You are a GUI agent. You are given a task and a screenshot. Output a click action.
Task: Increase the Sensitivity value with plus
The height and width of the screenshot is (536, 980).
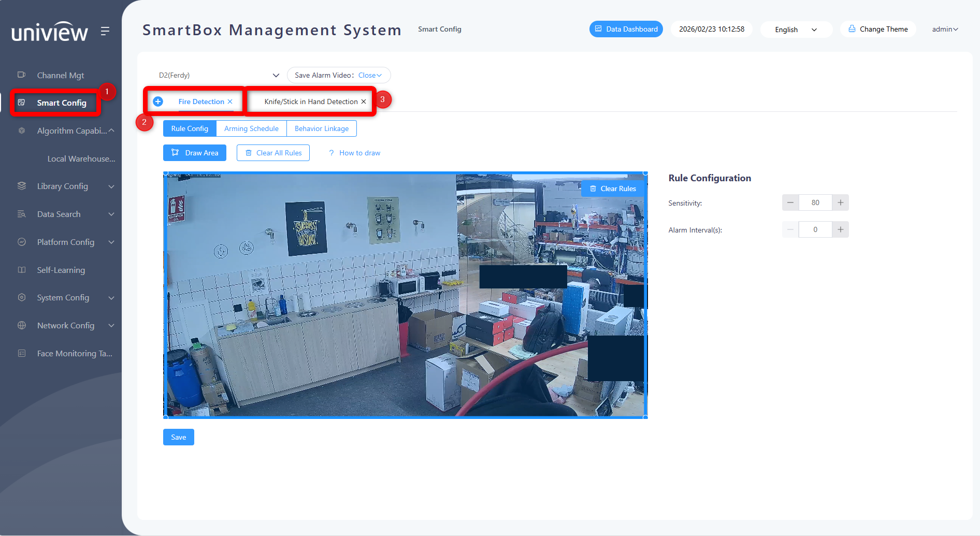point(840,202)
